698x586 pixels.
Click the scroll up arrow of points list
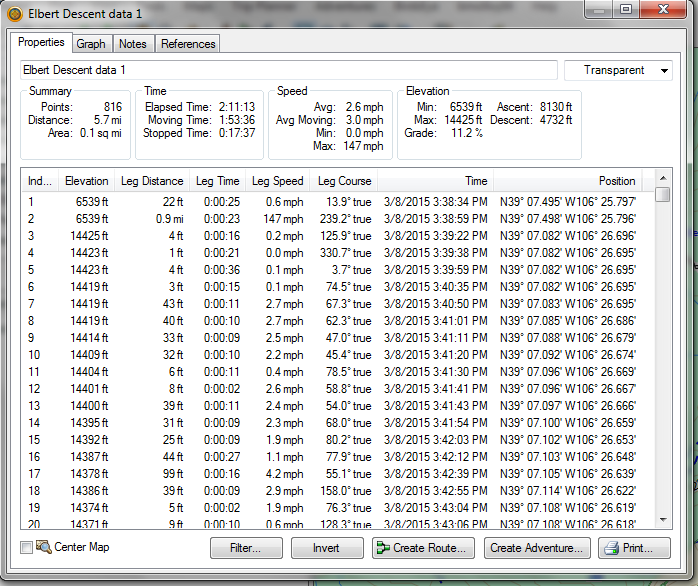click(x=663, y=178)
